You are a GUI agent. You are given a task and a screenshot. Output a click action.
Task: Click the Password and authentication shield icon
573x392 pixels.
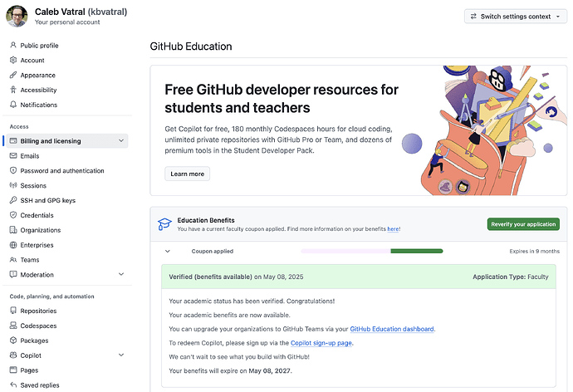[13, 170]
